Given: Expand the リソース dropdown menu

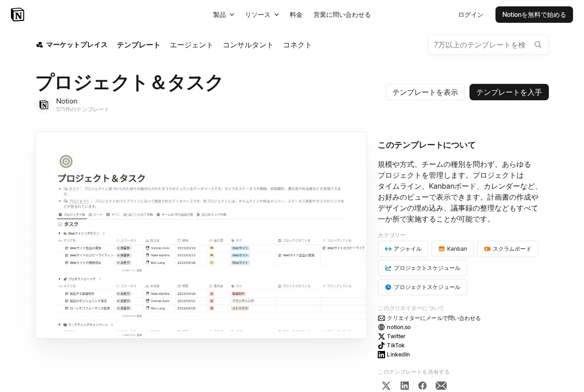Looking at the screenshot, I should click(262, 15).
